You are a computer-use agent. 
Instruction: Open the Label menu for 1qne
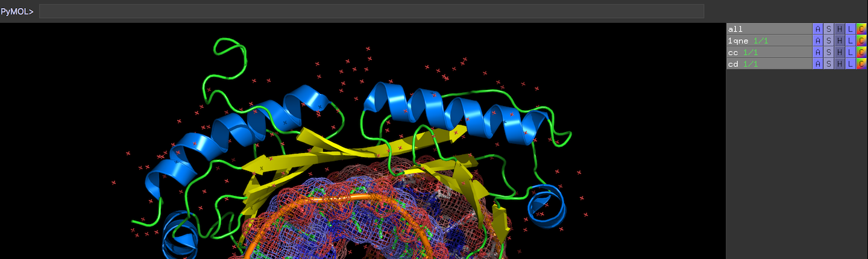851,40
